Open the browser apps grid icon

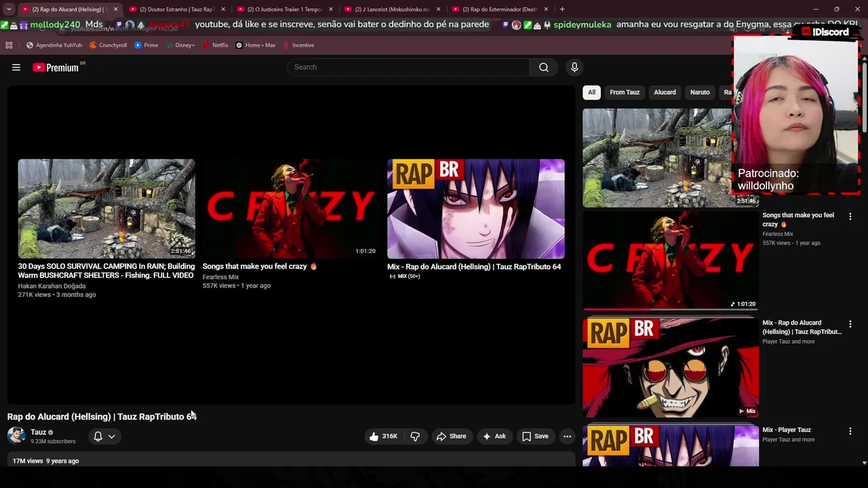pyautogui.click(x=9, y=45)
